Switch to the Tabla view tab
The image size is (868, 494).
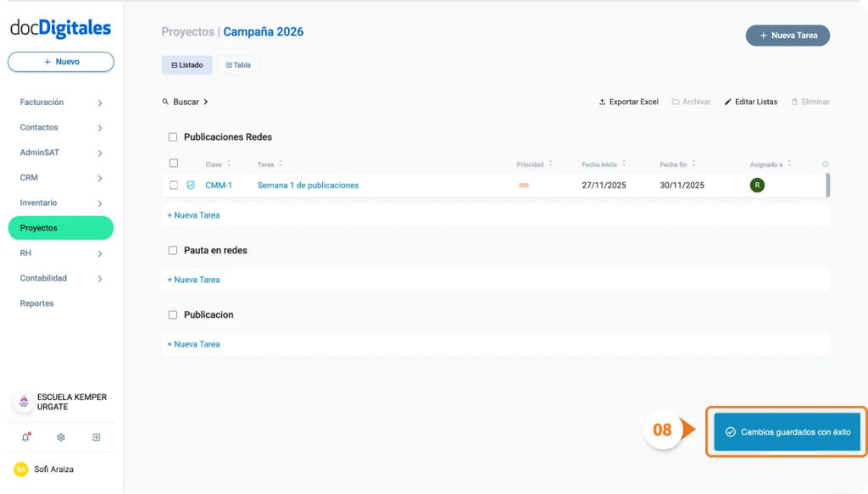(237, 64)
